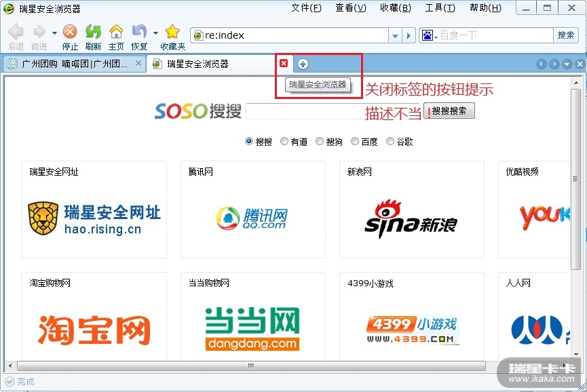Open the 新浪网 sina tile
Image resolution: width=587 pixels, height=392 pixels.
pyautogui.click(x=412, y=210)
